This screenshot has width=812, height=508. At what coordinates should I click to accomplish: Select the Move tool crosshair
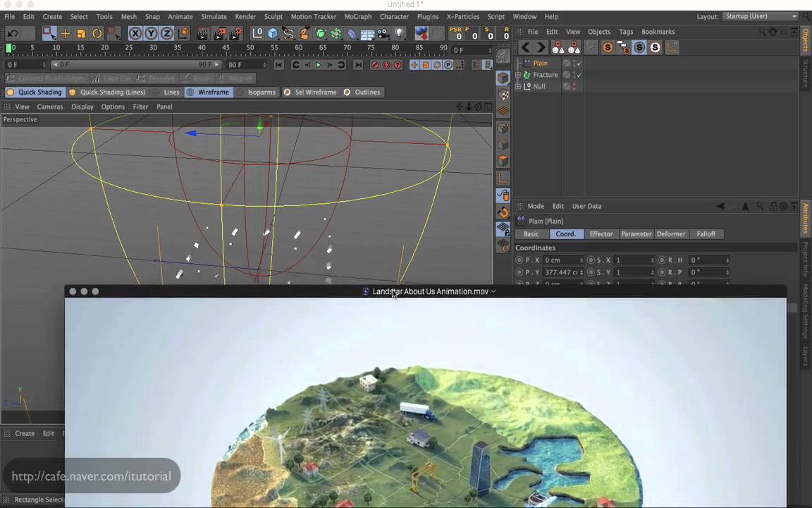click(x=66, y=34)
